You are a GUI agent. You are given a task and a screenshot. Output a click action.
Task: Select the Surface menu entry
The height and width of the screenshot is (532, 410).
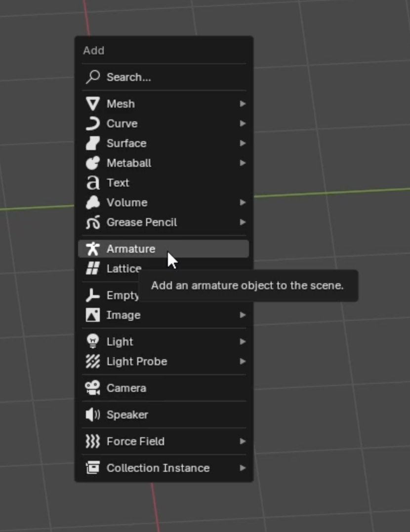(164, 143)
